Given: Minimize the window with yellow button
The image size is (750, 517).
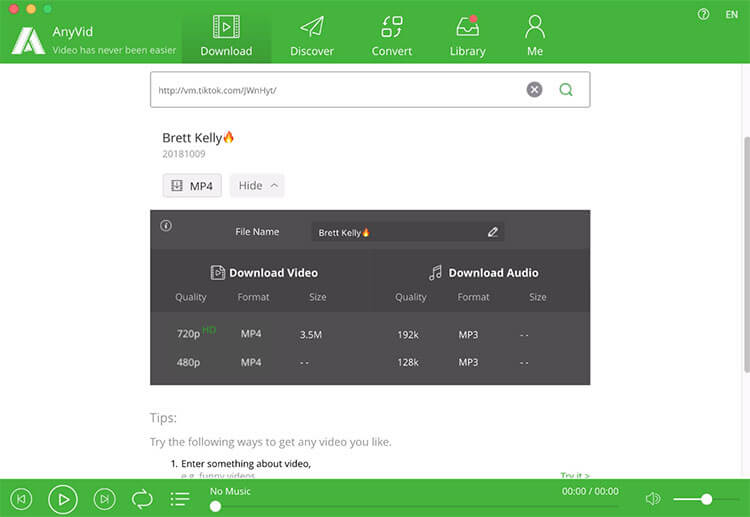Looking at the screenshot, I should (31, 9).
